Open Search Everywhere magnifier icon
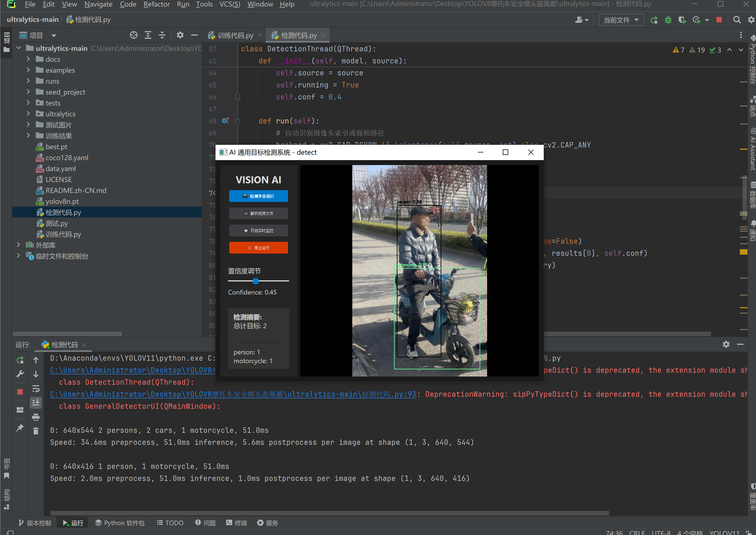This screenshot has height=535, width=756. pos(737,20)
